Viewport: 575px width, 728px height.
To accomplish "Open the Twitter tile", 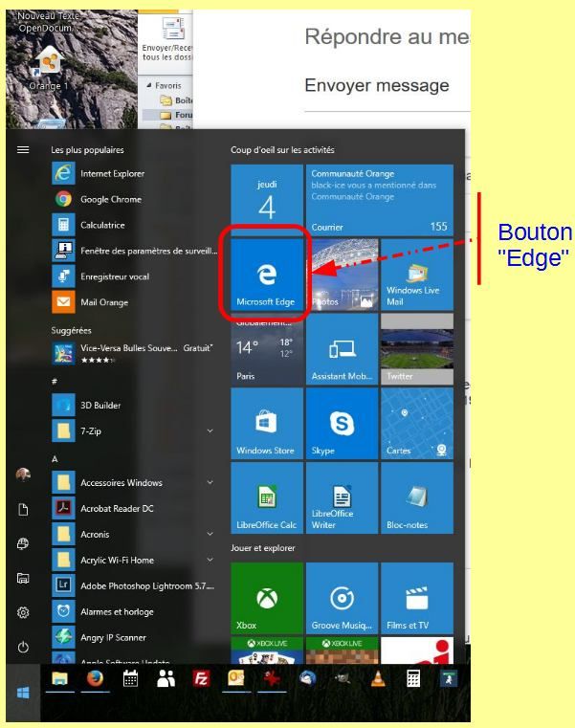I will coord(416,349).
